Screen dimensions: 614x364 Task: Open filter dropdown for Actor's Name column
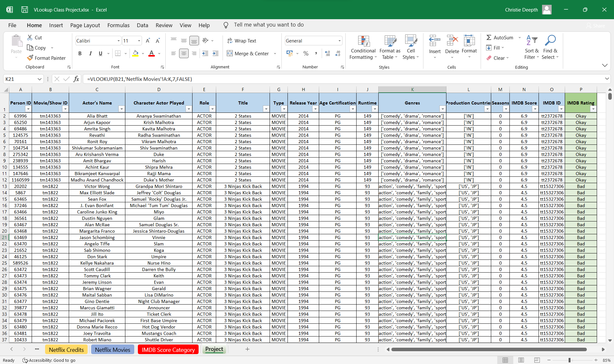click(121, 109)
